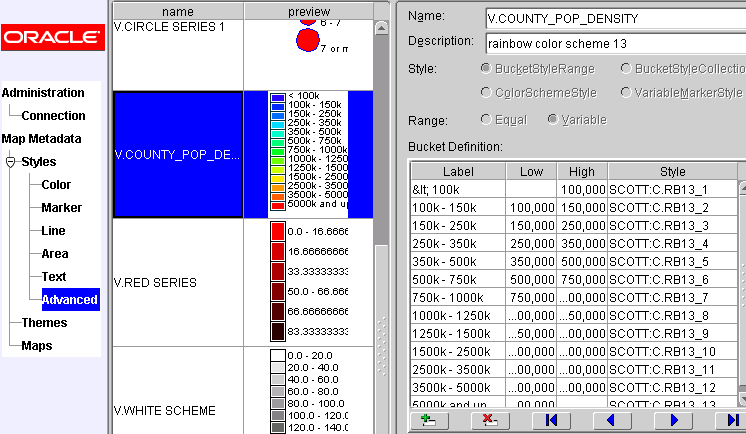
Task: Open the Color styles node
Action: [x=56, y=185]
